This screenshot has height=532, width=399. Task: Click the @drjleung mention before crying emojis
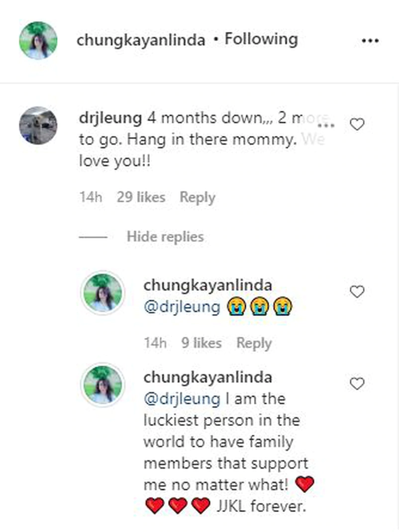(182, 307)
